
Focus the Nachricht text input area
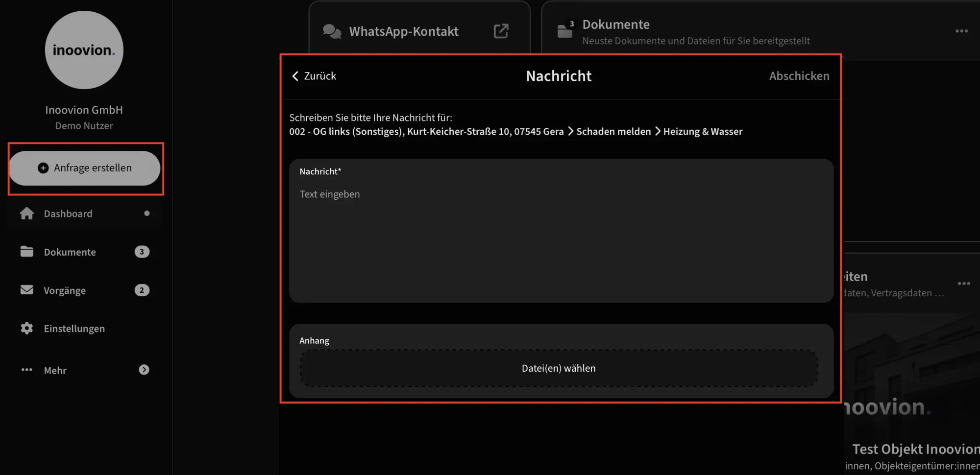tap(561, 231)
